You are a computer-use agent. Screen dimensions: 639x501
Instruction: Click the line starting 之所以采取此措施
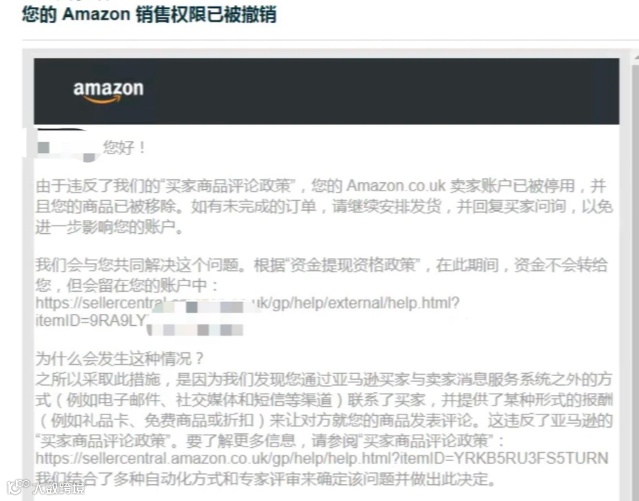[x=324, y=380]
